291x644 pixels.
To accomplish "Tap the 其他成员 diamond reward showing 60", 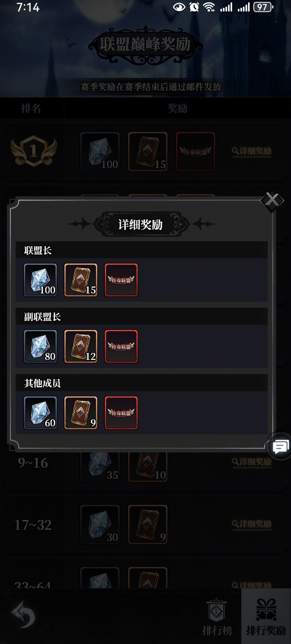I will coord(40,413).
